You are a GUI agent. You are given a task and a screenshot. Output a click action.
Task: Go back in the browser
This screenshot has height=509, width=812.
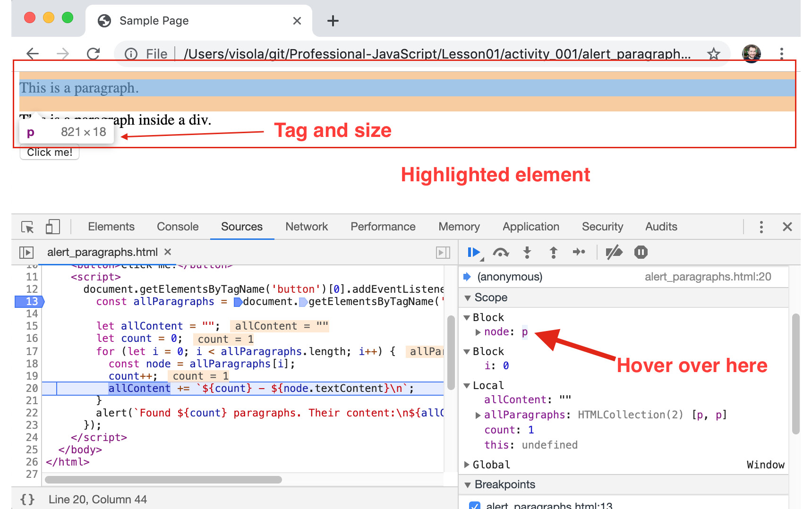pyautogui.click(x=33, y=54)
